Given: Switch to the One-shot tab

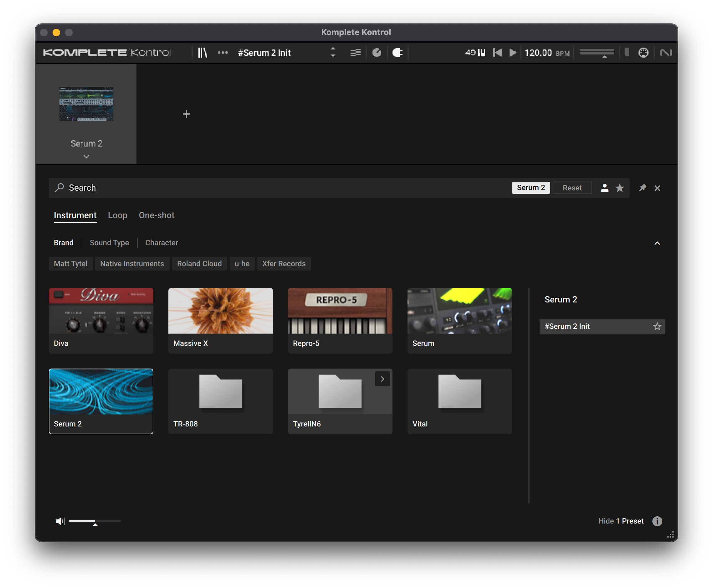Looking at the screenshot, I should click(x=156, y=215).
